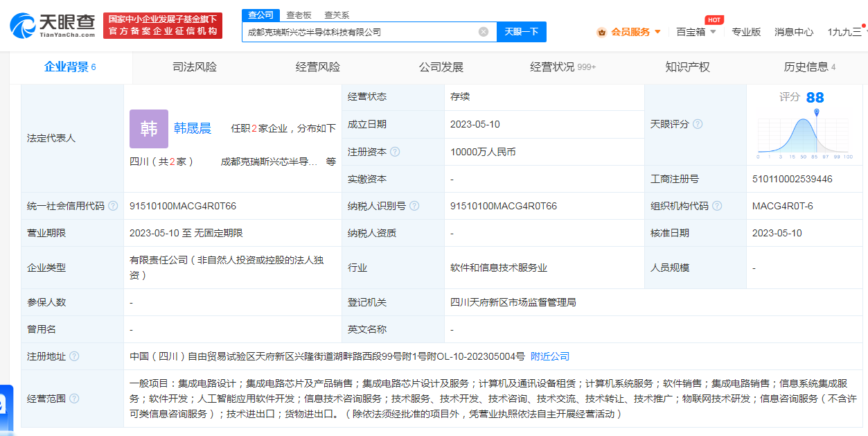This screenshot has height=436, width=868.
Task: Click the score value 88
Action: 815,98
